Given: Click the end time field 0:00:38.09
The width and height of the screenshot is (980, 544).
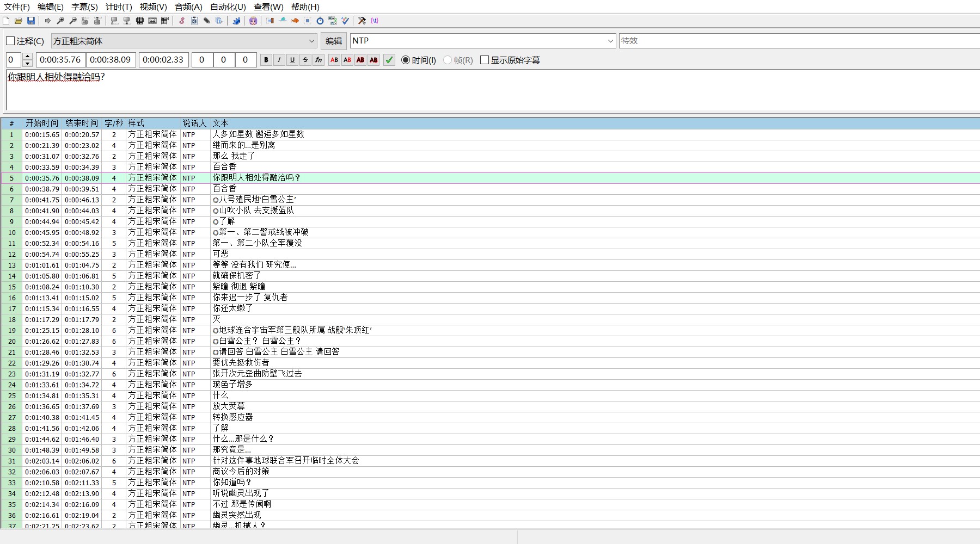Looking at the screenshot, I should (111, 60).
